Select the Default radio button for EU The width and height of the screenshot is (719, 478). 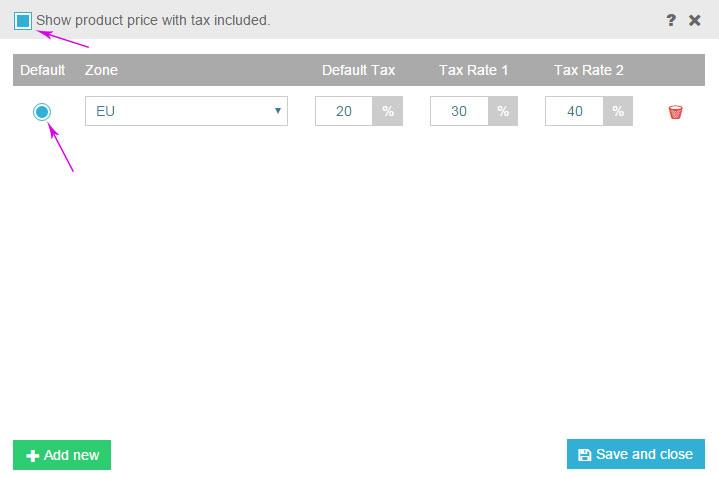(42, 112)
